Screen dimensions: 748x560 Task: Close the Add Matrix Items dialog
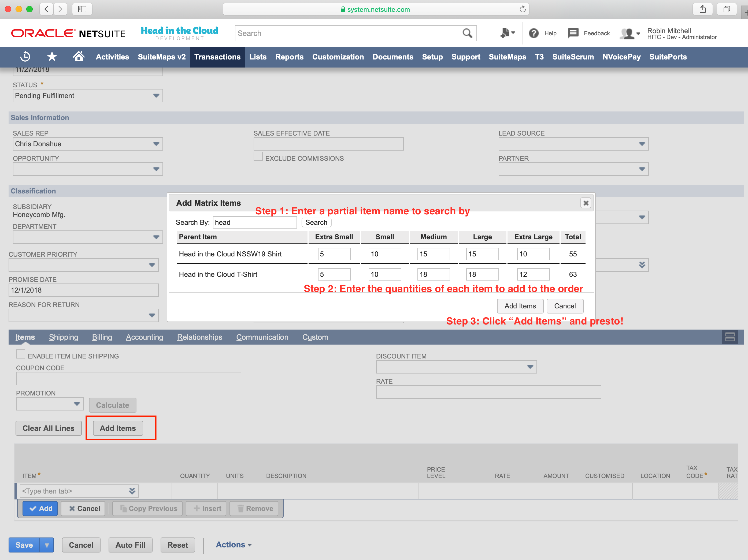(x=586, y=203)
